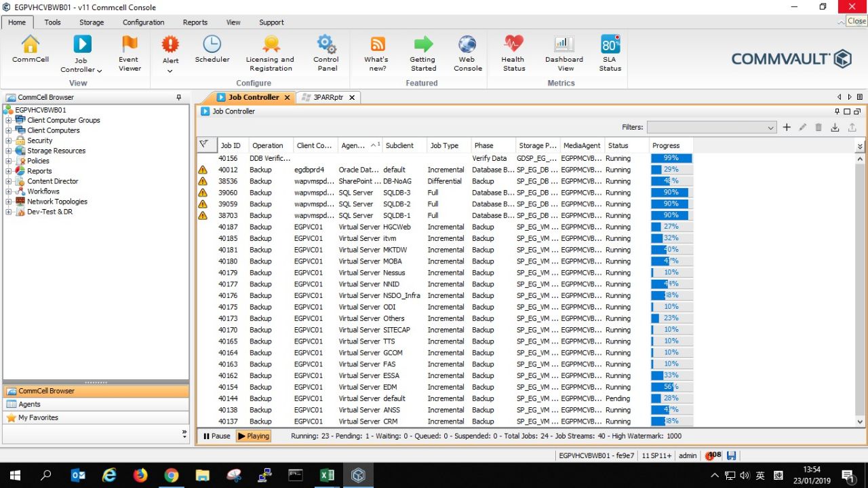868x488 pixels.
Task: Click the 56% progress bar of EDM job
Action: tap(671, 387)
